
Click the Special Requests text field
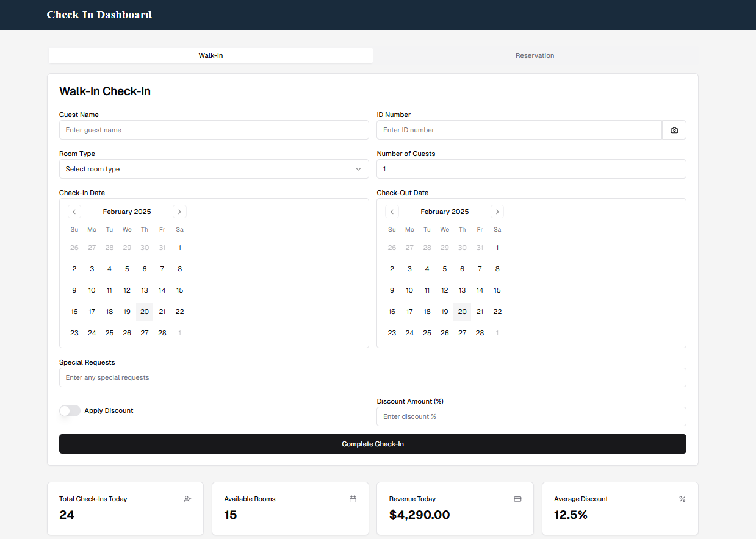pos(372,377)
